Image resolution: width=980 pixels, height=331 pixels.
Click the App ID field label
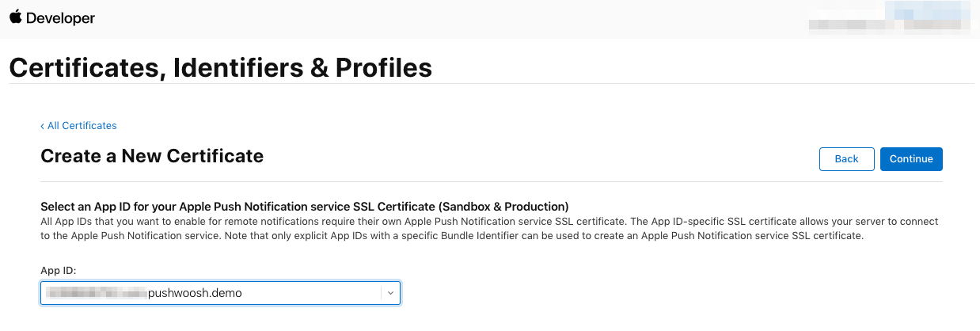tap(58, 271)
